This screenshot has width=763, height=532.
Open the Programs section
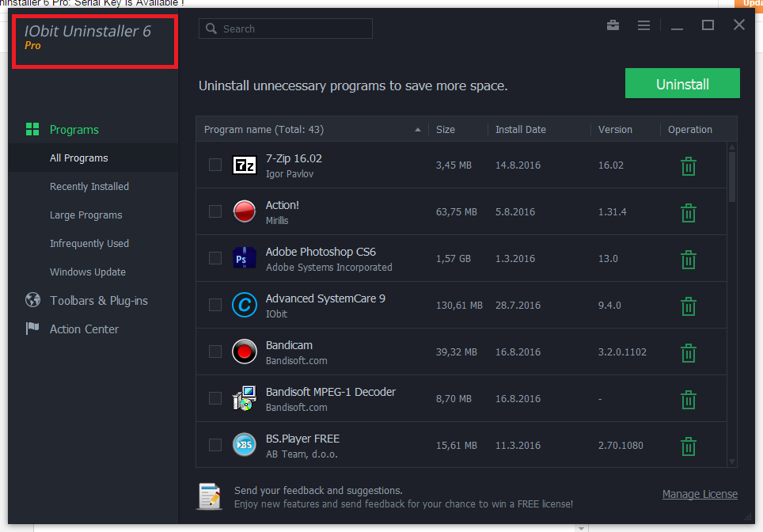74,130
